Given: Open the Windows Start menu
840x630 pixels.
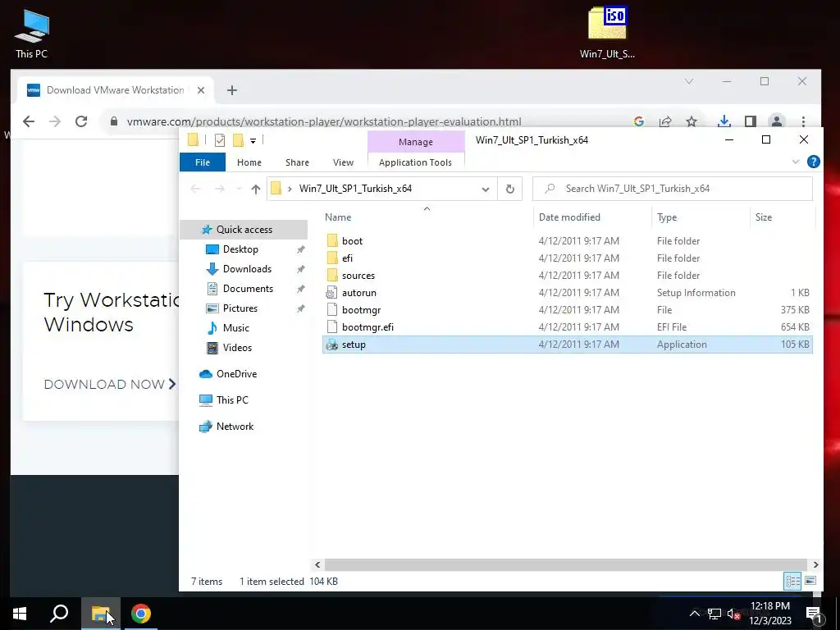Looking at the screenshot, I should click(20, 614).
